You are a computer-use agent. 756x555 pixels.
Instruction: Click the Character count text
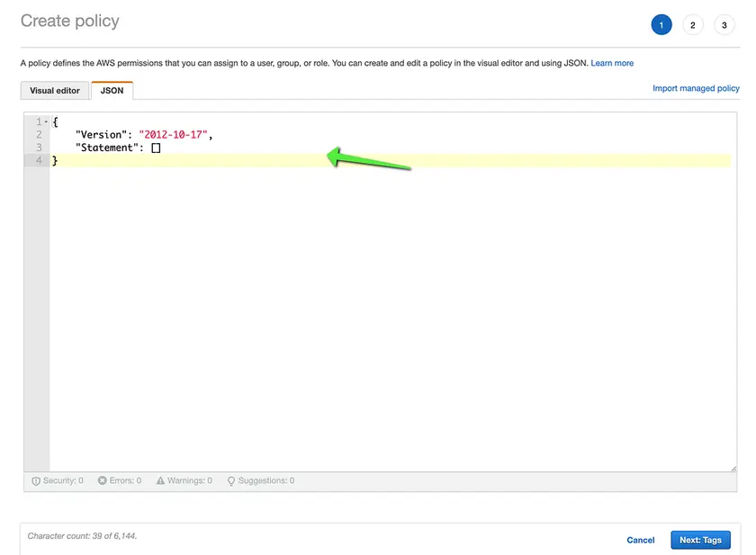coord(82,536)
